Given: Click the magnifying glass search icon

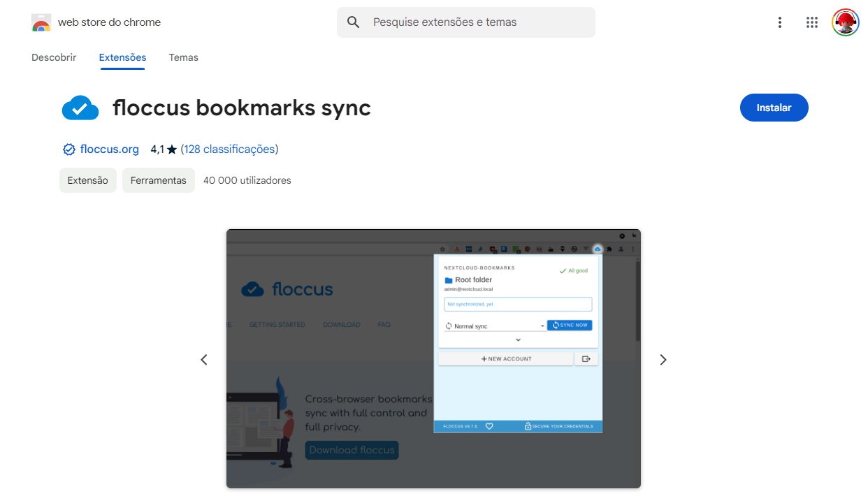Looking at the screenshot, I should coord(354,22).
